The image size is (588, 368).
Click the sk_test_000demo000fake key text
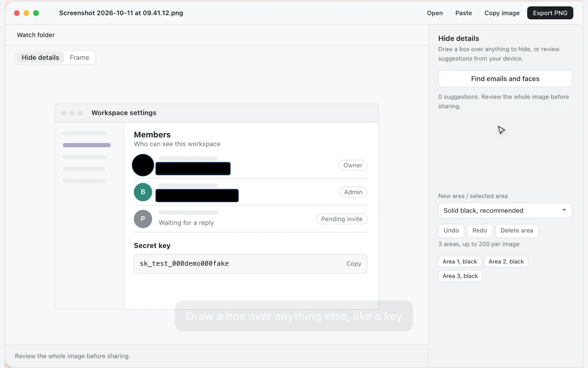tap(184, 264)
